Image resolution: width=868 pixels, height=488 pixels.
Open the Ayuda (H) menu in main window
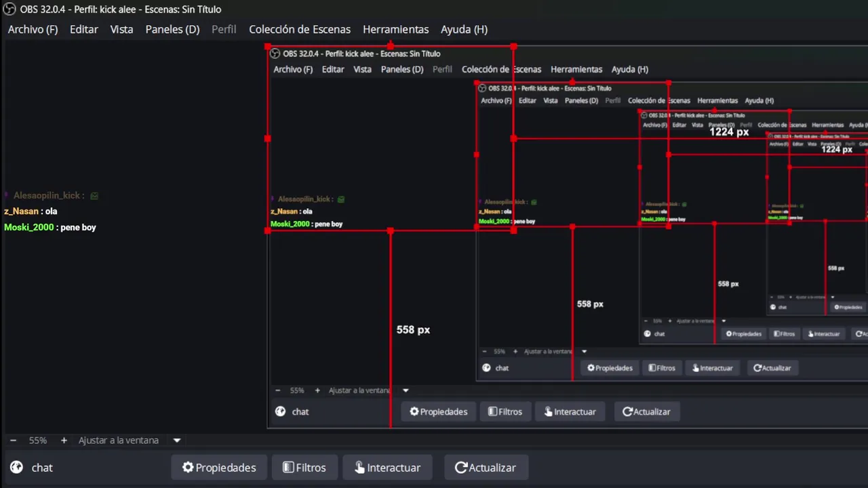[x=464, y=29]
